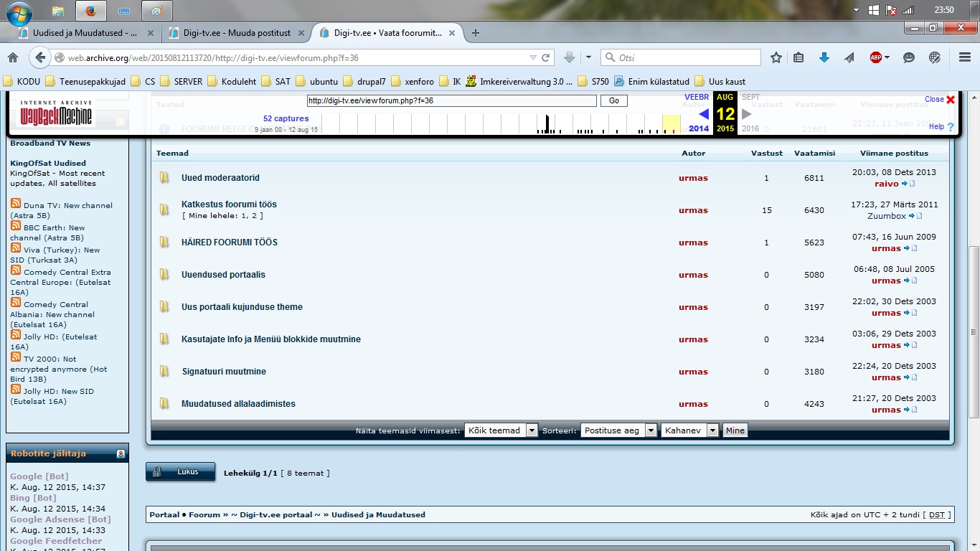
Task: Open the Adblock Plus icon
Action: click(875, 58)
